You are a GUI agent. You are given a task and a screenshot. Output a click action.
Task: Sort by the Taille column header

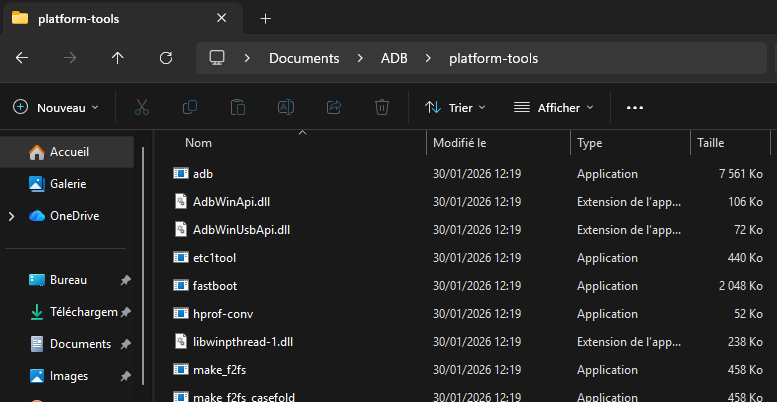click(x=730, y=143)
